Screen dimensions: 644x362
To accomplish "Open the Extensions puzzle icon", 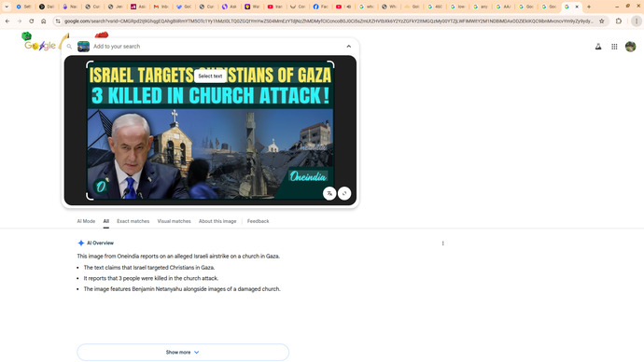I will coord(619,21).
